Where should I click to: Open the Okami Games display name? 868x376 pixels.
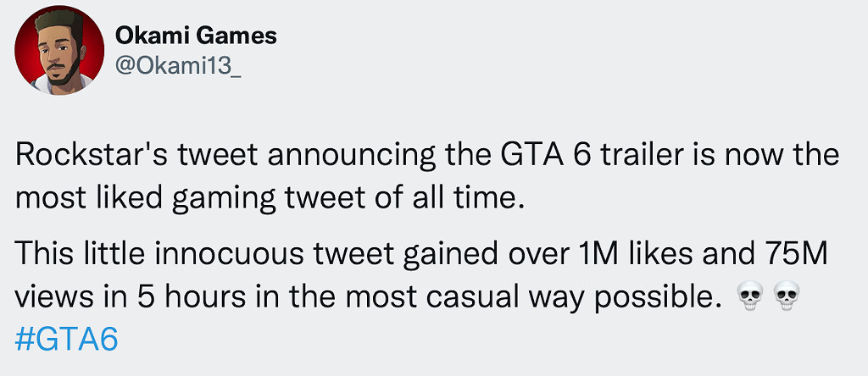pyautogui.click(x=196, y=36)
